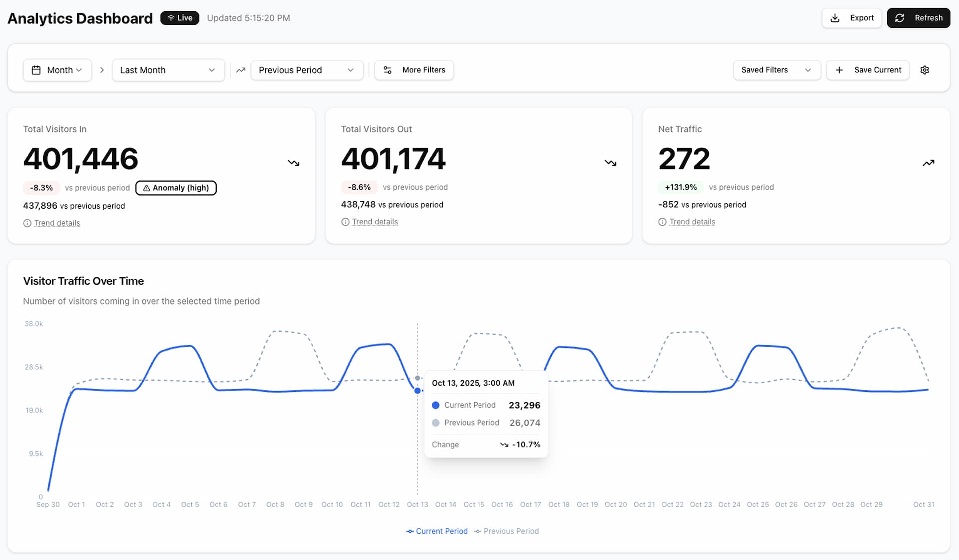Click the Oct 31 axis label
Image resolution: width=959 pixels, height=560 pixels.
click(x=924, y=505)
